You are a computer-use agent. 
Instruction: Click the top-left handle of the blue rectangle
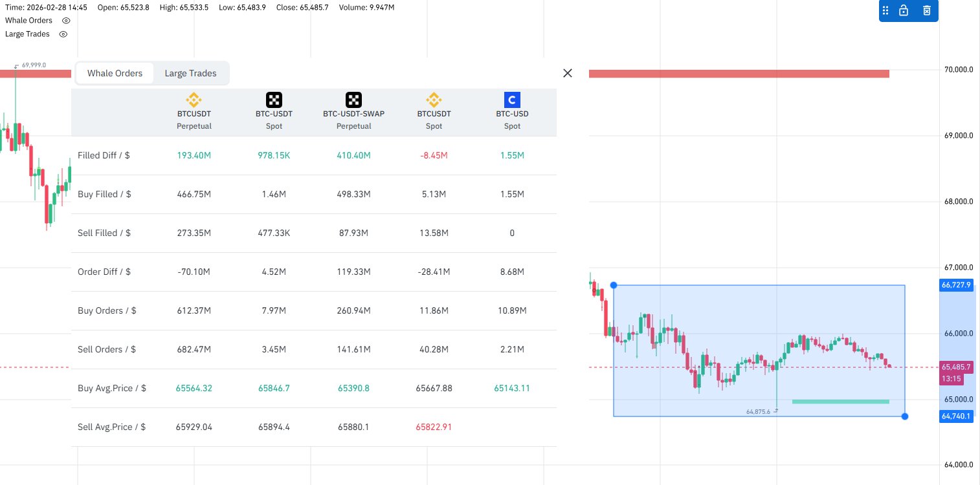point(614,285)
